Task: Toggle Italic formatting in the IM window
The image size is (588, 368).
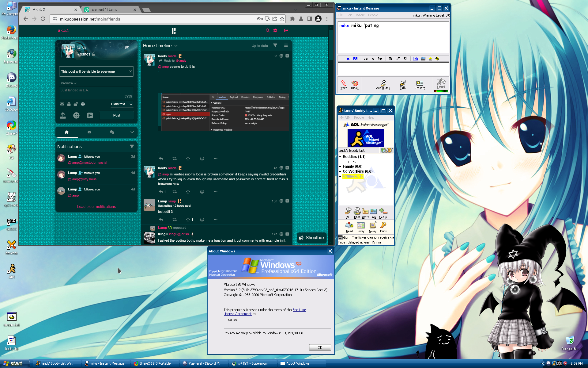Action: [x=398, y=59]
